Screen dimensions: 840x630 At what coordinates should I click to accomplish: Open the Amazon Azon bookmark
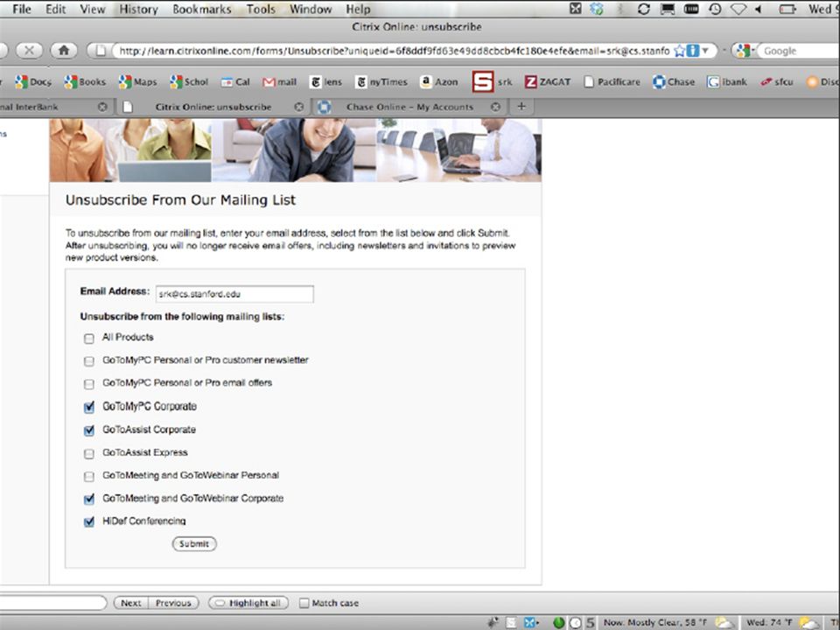(438, 82)
